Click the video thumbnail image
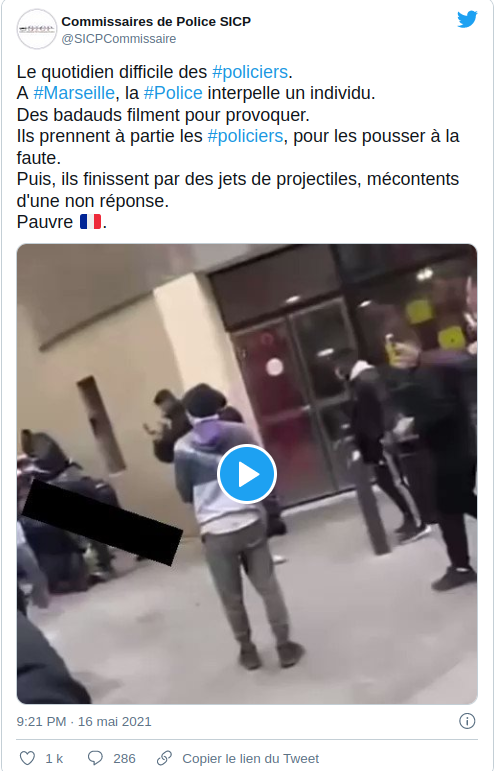The height and width of the screenshot is (771, 496). [247, 474]
